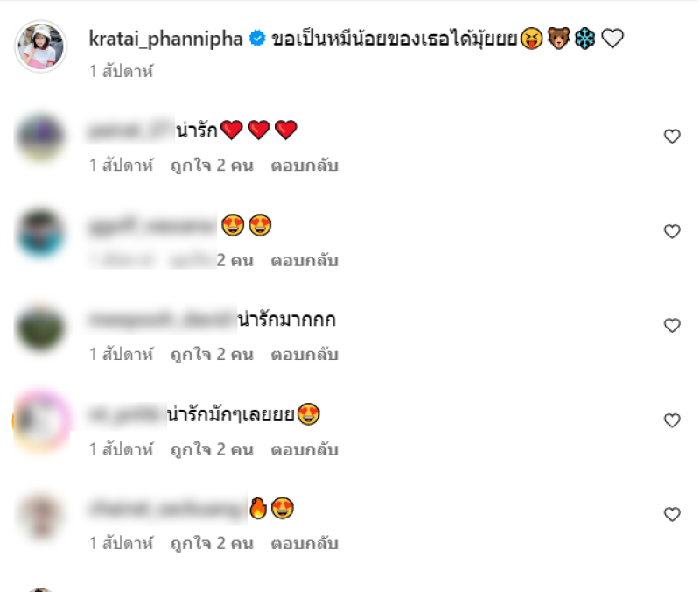Like the two heart-eyes emoji comment
The width and height of the screenshot is (700, 592).
click(x=672, y=231)
